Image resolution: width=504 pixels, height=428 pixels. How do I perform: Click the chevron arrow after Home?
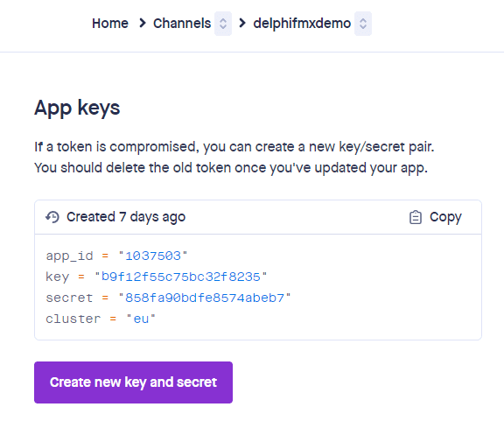[x=142, y=23]
